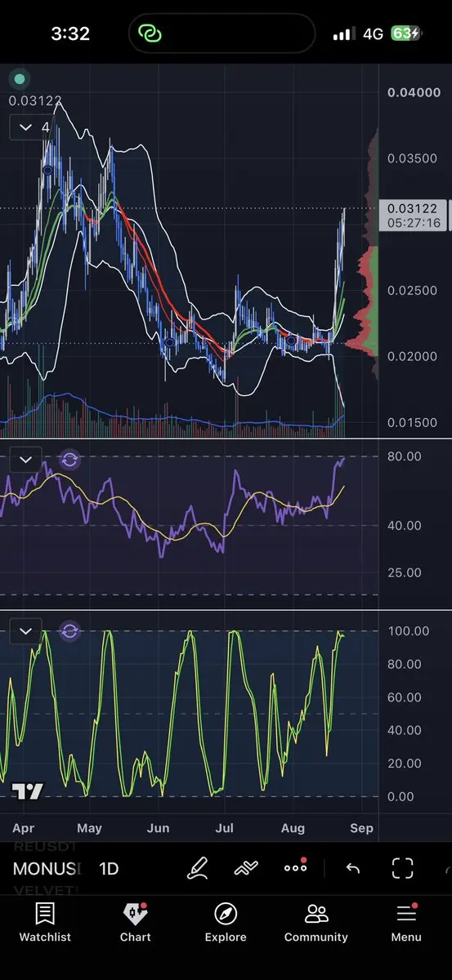The height and width of the screenshot is (980, 452).
Task: Tap the green link icon in status pill
Action: tap(150, 33)
